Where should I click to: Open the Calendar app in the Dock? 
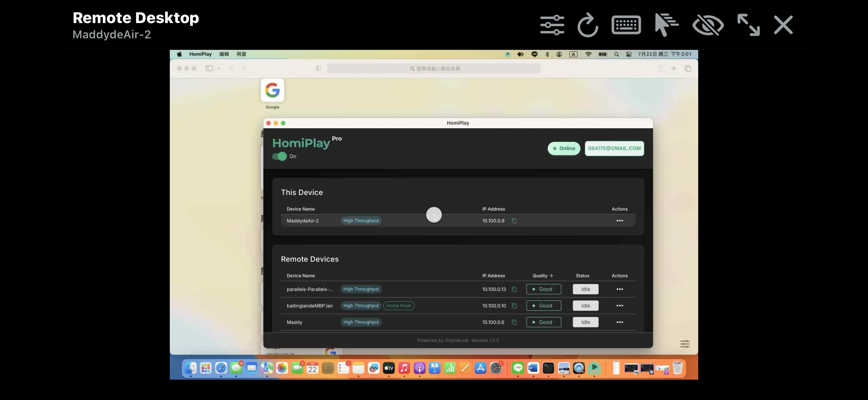(312, 368)
